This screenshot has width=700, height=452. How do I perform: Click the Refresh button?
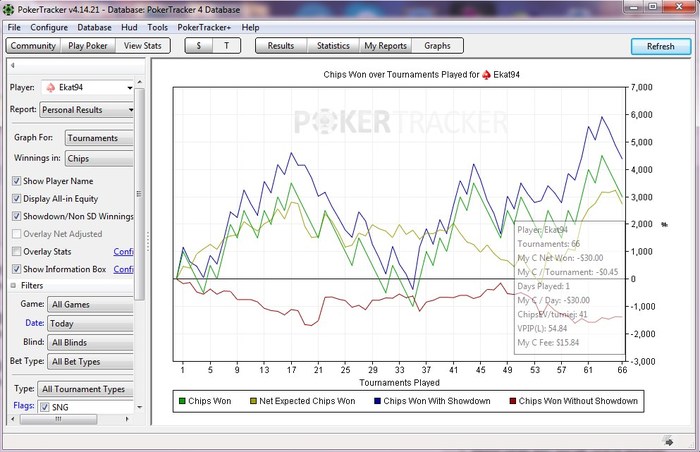661,46
